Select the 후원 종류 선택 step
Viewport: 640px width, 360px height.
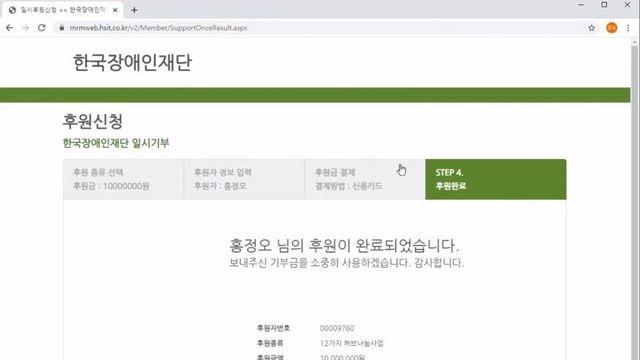click(123, 179)
